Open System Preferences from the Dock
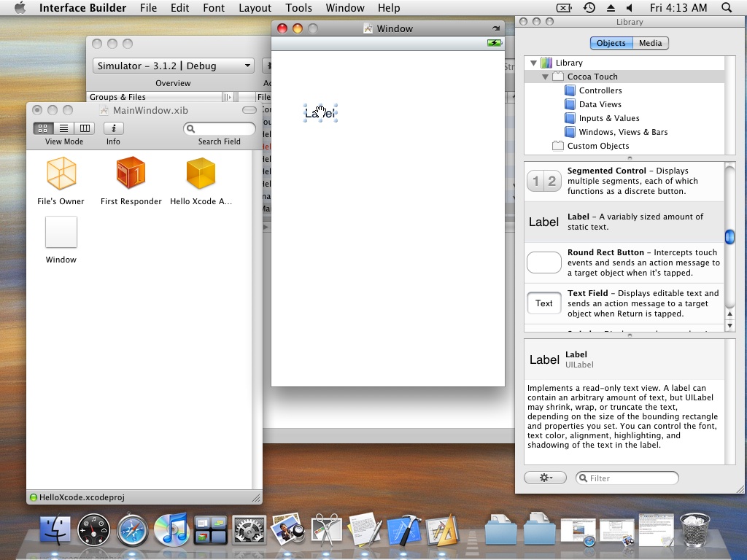 249,529
